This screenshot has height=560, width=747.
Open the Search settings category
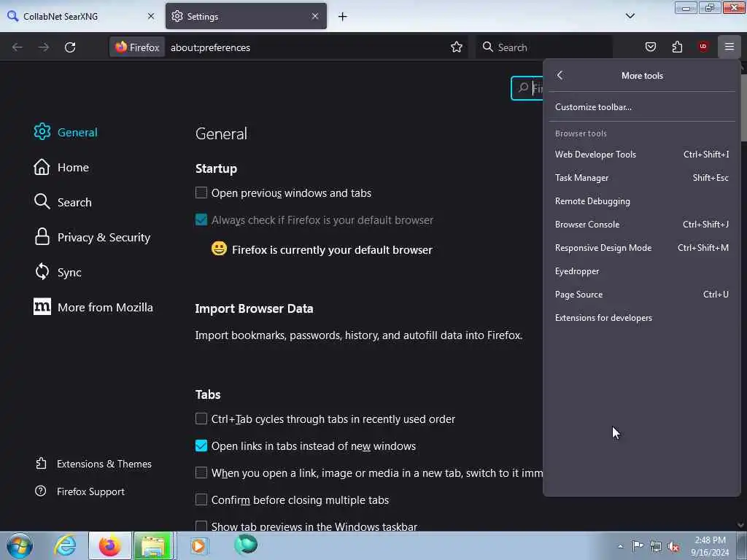coord(63,202)
